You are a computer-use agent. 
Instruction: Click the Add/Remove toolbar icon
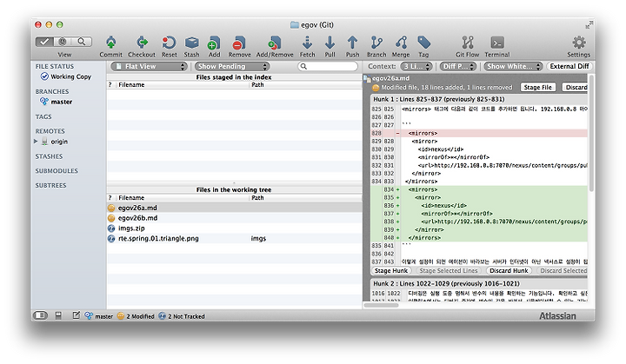click(275, 43)
